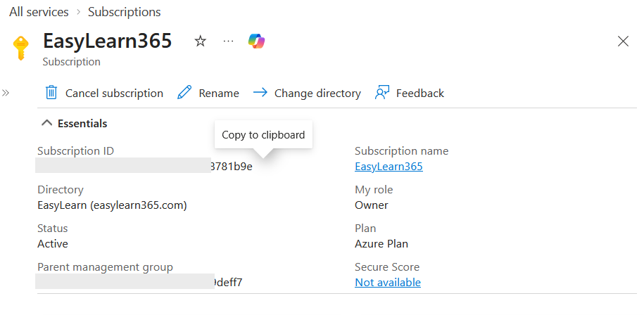Select Change directory command label
644x315 pixels.
(317, 94)
